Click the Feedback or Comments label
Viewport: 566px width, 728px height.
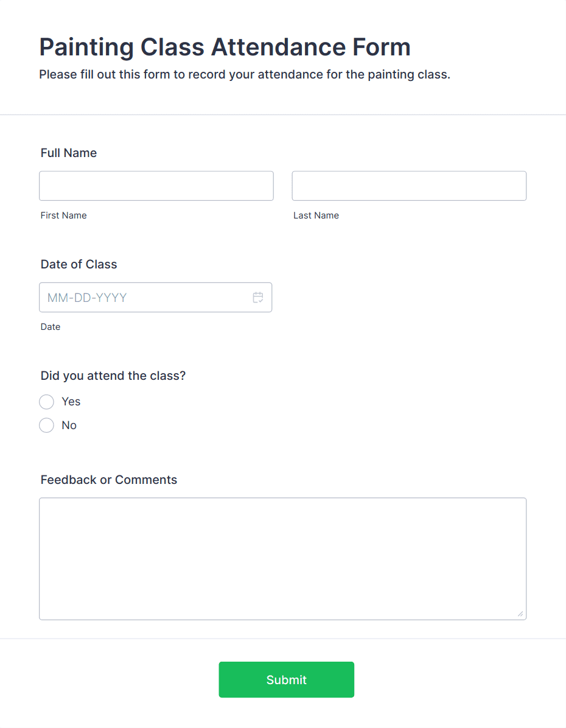pos(109,480)
